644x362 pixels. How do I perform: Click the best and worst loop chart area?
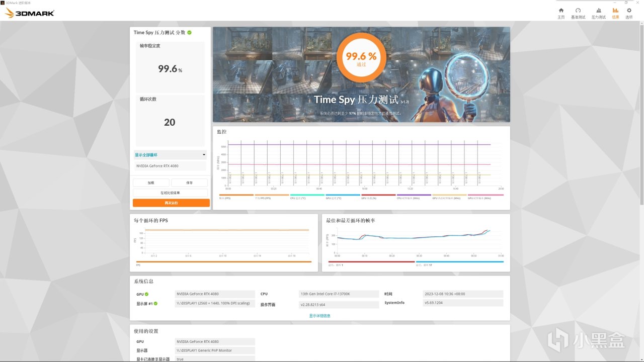click(x=419, y=241)
